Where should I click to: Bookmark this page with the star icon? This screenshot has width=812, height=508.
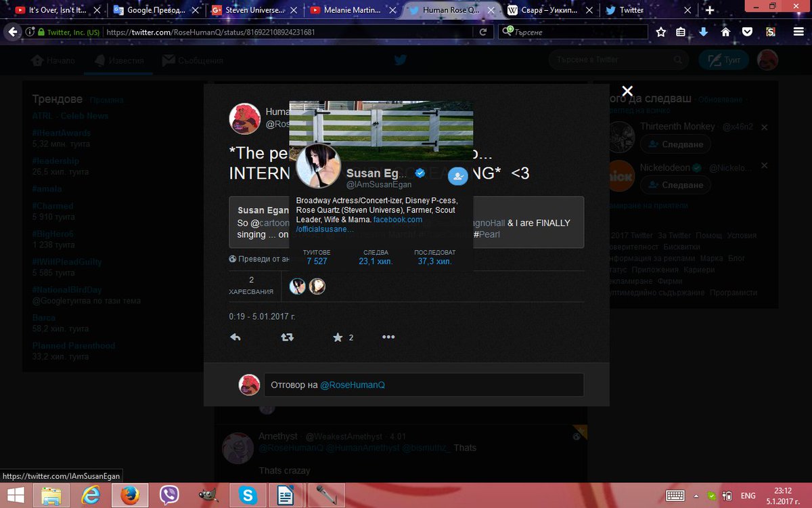pos(660,32)
